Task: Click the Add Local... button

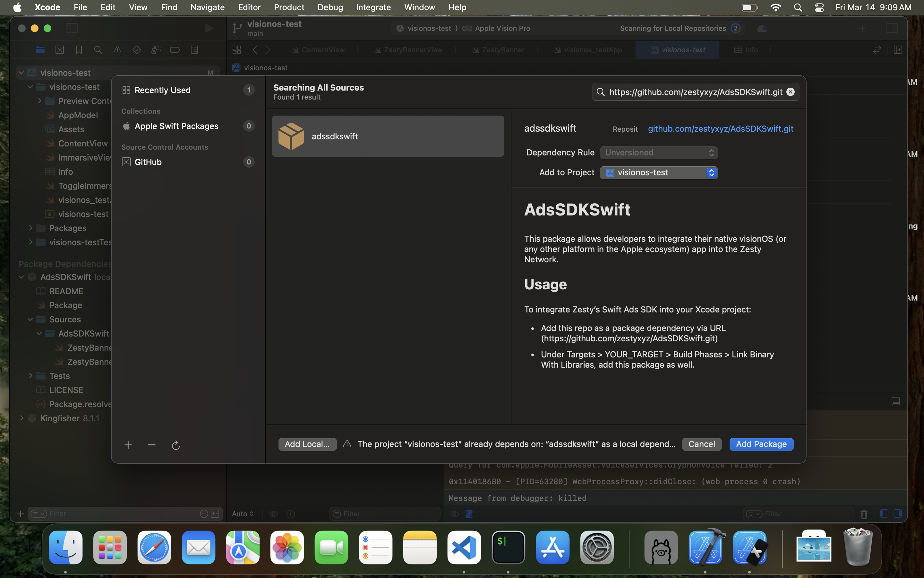Action: point(307,444)
